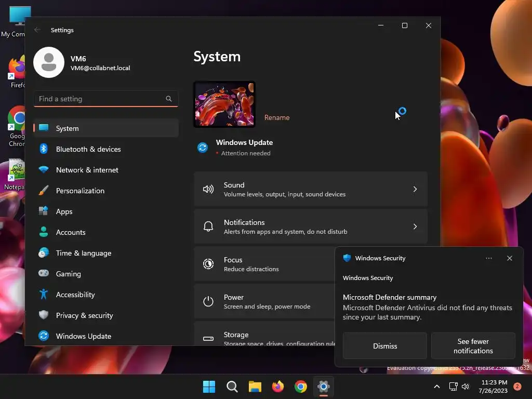The height and width of the screenshot is (399, 532).
Task: Click the Power icon
Action: [x=208, y=301]
